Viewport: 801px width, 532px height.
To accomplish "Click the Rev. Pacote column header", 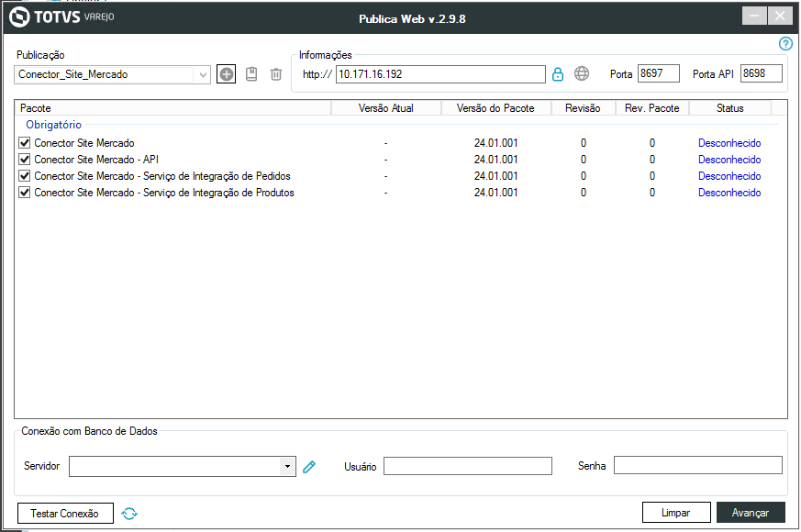I will (651, 108).
